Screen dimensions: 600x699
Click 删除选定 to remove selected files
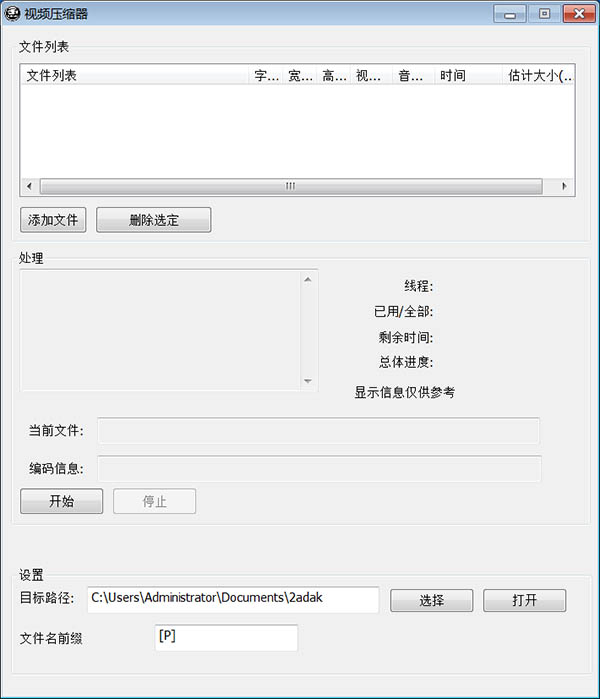coord(154,220)
